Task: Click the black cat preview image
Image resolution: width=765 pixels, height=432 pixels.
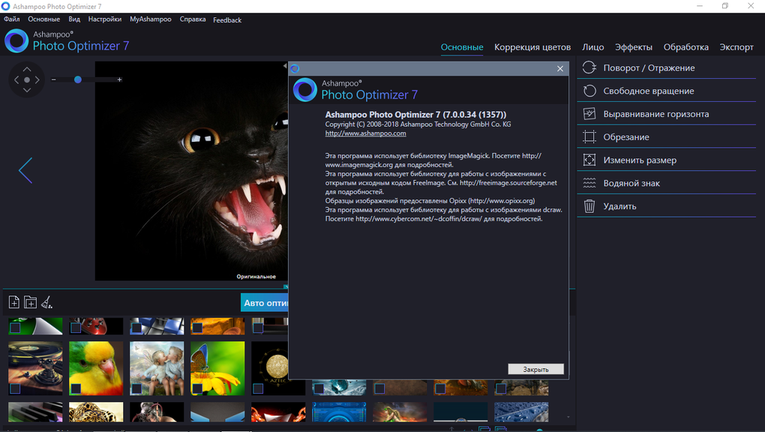Action: pos(191,170)
